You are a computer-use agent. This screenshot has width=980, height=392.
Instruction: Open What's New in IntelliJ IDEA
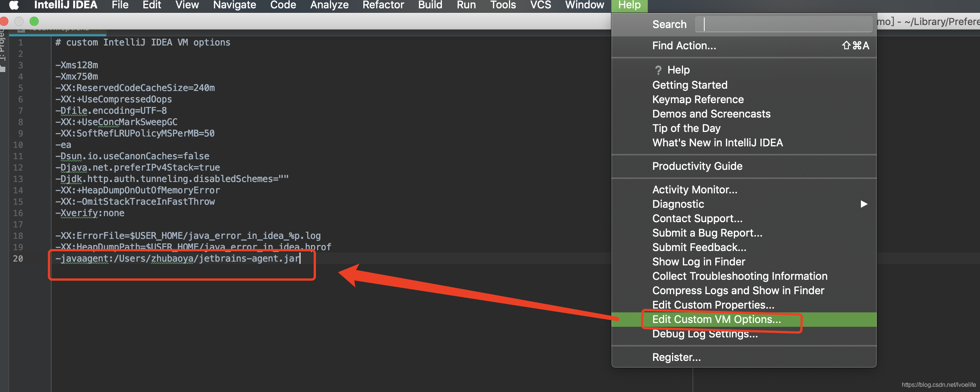point(744,143)
